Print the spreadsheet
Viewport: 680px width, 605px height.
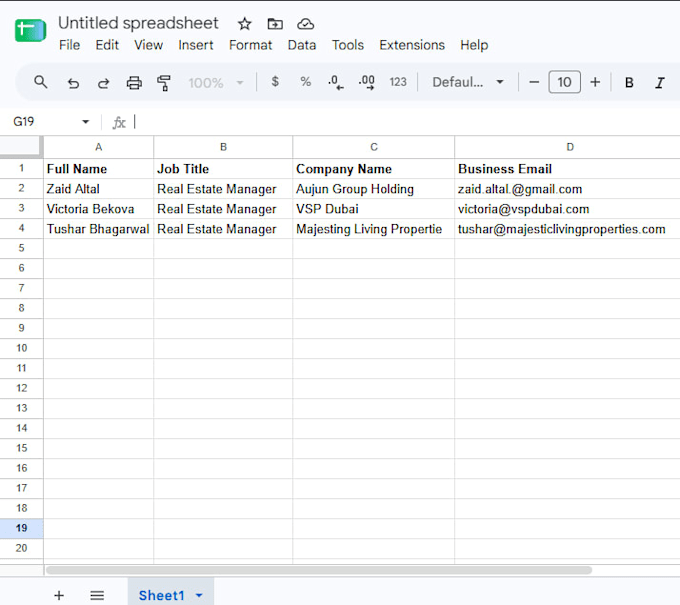pos(134,82)
